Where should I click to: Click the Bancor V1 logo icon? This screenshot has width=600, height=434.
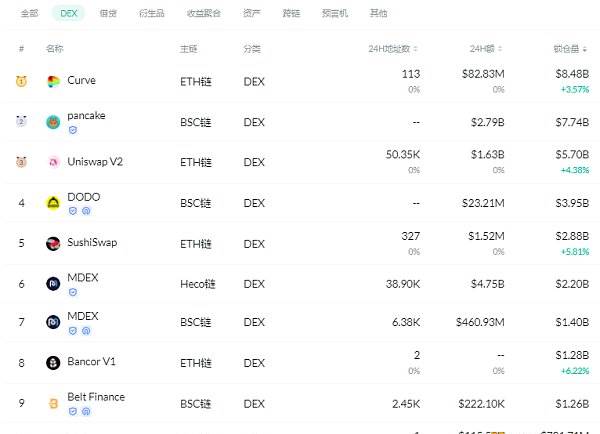[53, 363]
